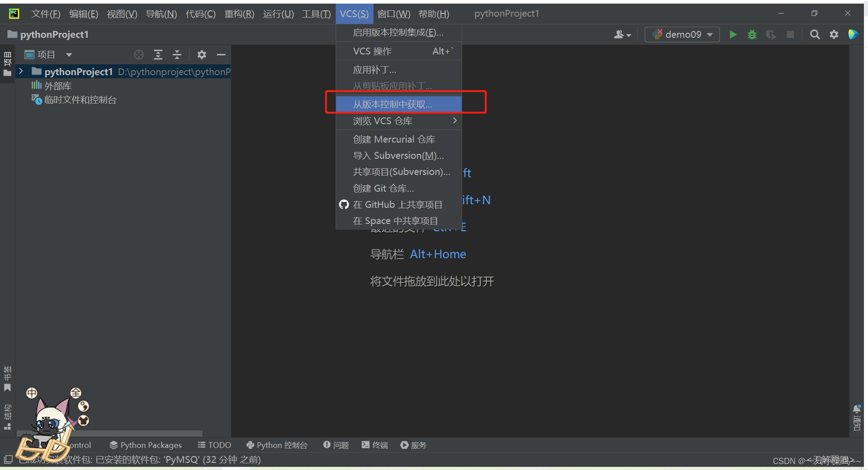Toggle the 书签 tool window

coord(7,378)
